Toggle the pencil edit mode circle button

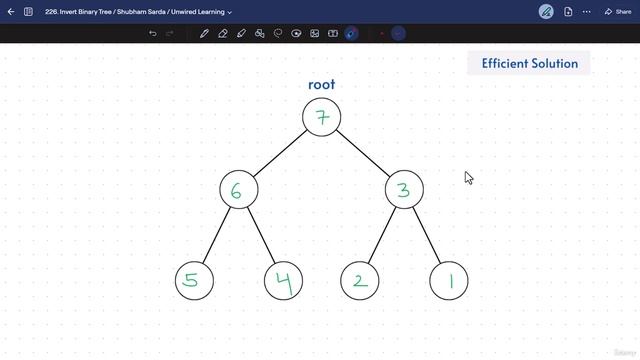[x=546, y=12]
